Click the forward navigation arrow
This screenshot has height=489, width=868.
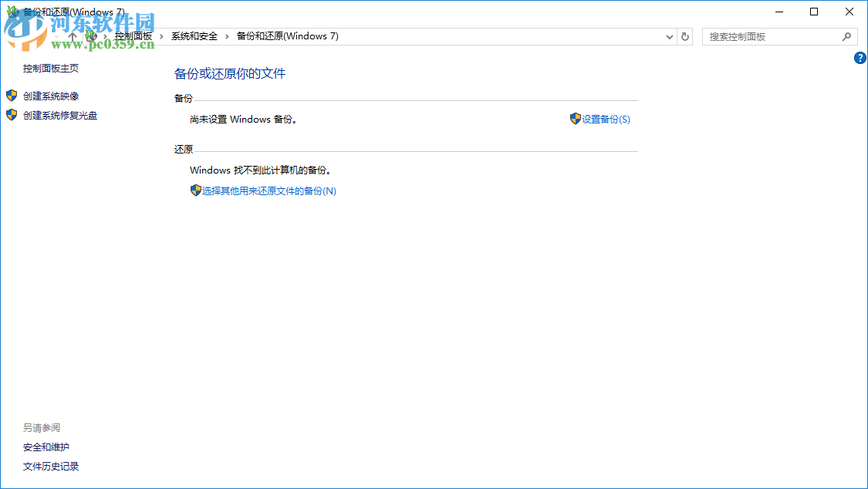(39, 36)
